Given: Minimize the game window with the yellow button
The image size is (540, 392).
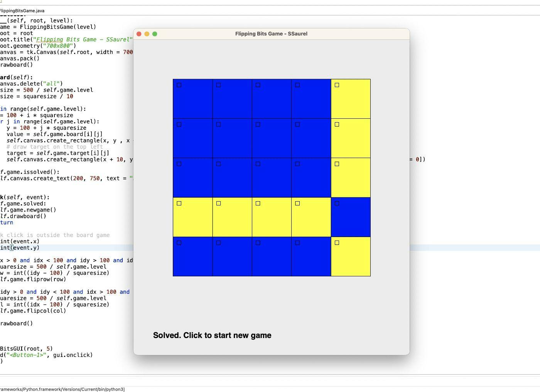Looking at the screenshot, I should pyautogui.click(x=147, y=34).
